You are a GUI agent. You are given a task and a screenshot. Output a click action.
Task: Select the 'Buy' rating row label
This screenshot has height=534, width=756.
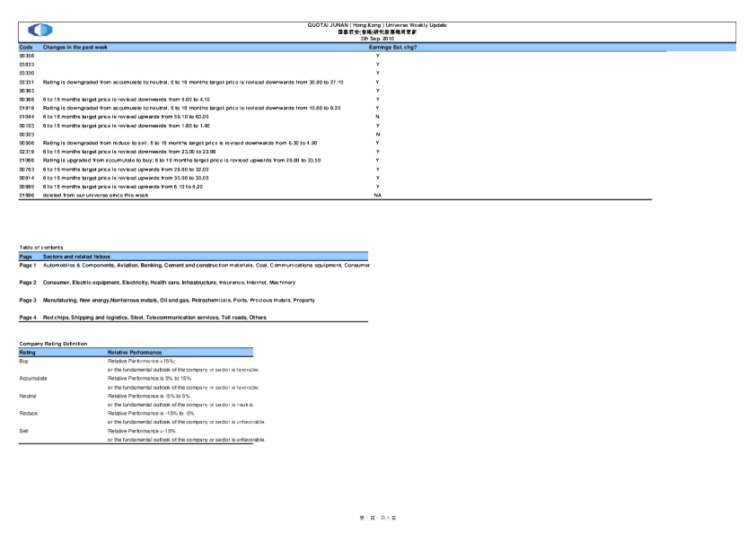(24, 361)
